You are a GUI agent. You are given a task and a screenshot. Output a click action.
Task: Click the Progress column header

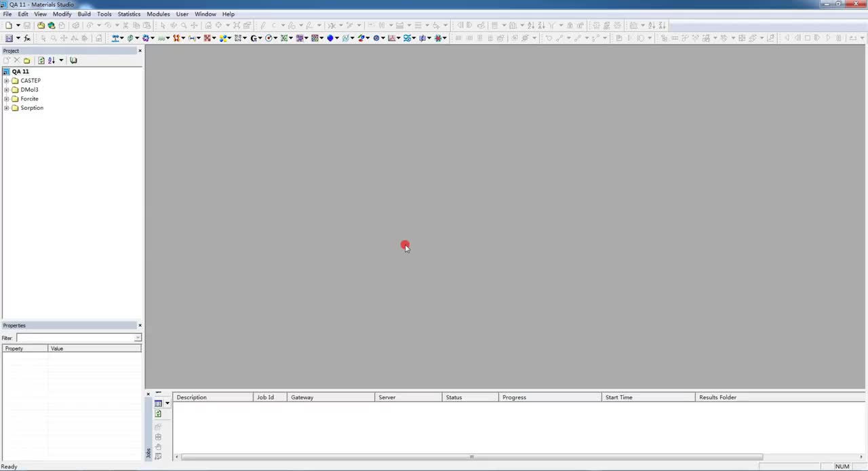550,397
